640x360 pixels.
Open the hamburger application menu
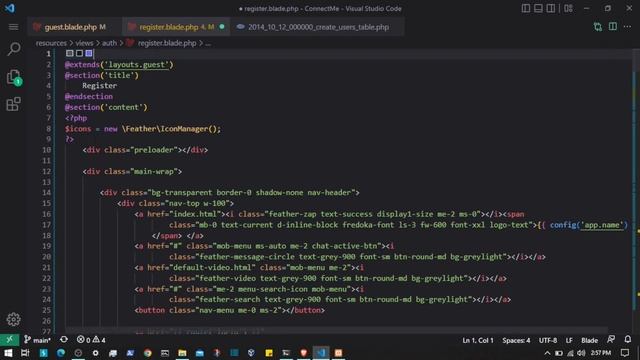[x=13, y=27]
